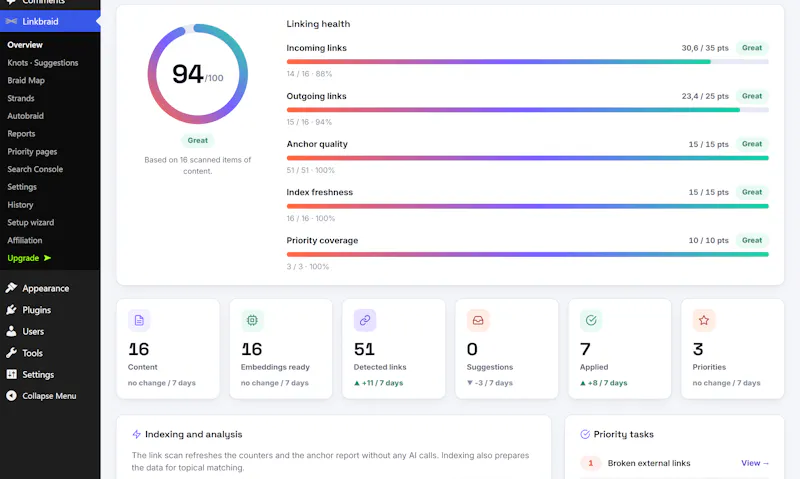Click 'Broken external links' task text
This screenshot has height=479, width=800.
pyautogui.click(x=649, y=463)
